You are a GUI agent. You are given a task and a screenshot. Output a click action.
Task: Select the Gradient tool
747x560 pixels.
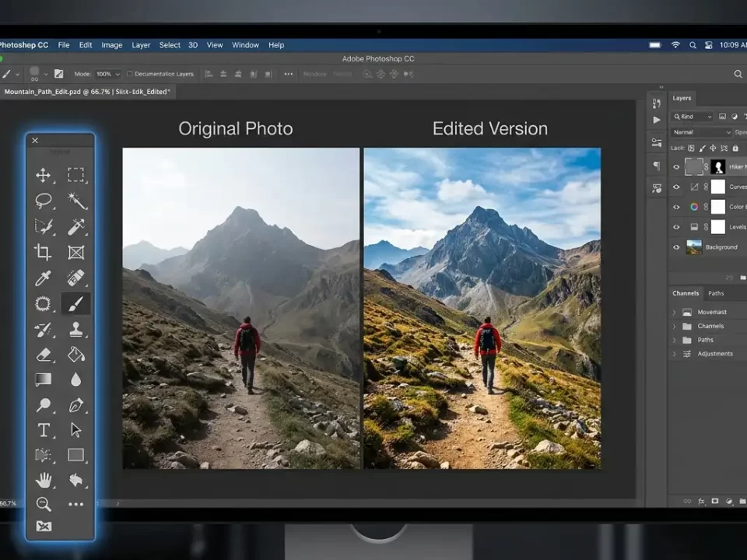pos(44,380)
